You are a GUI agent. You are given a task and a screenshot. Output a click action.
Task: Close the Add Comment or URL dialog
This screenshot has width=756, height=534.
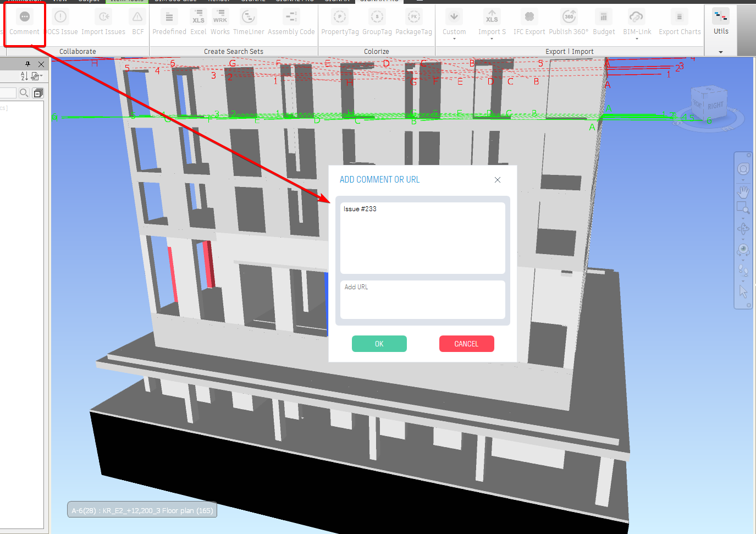pyautogui.click(x=498, y=180)
